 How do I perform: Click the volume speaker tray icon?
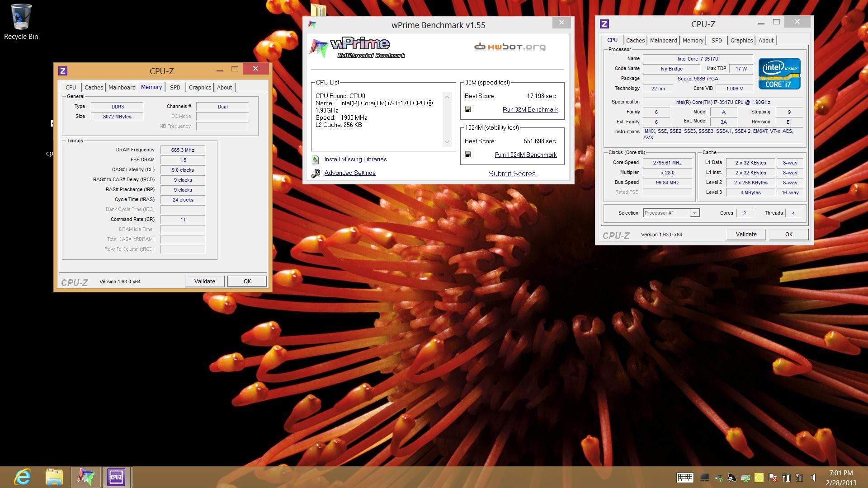[x=813, y=478]
